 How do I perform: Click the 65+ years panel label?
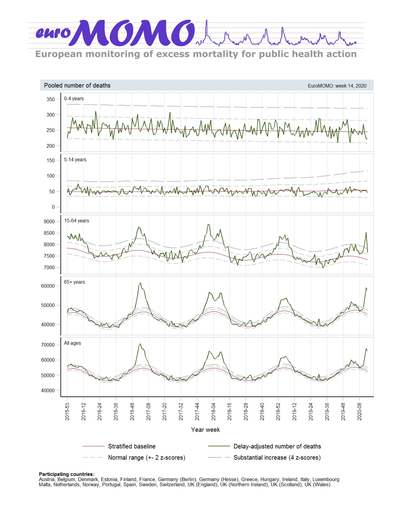click(x=74, y=282)
